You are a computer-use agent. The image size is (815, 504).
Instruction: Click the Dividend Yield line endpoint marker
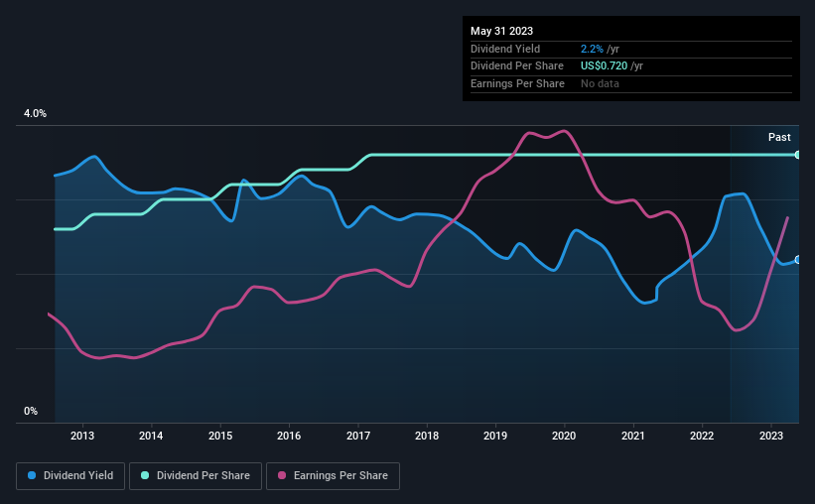click(x=797, y=260)
